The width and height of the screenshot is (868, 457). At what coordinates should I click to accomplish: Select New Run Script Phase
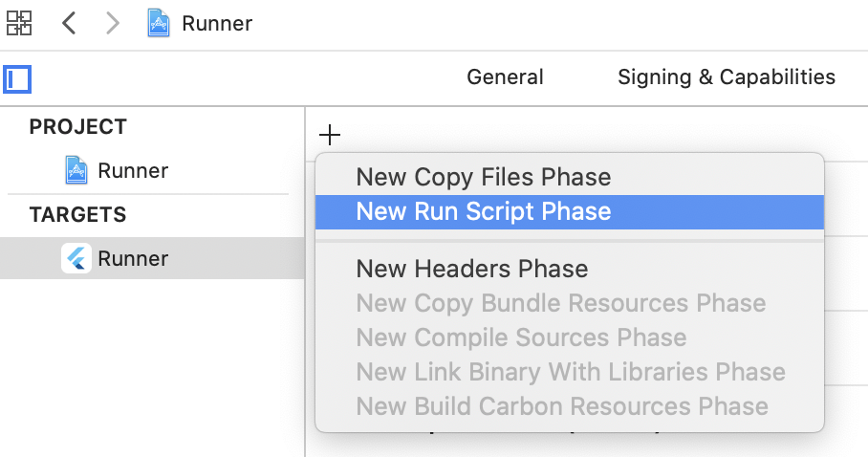click(x=483, y=211)
